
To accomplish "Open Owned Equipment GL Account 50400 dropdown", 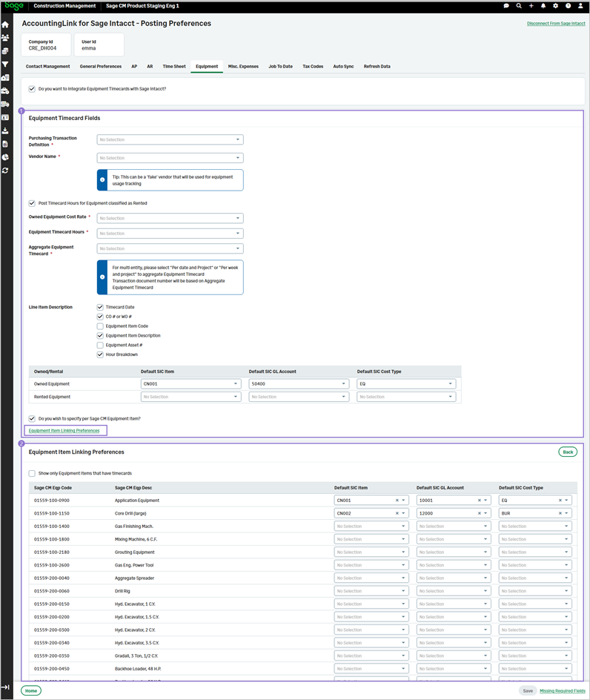I will point(299,384).
